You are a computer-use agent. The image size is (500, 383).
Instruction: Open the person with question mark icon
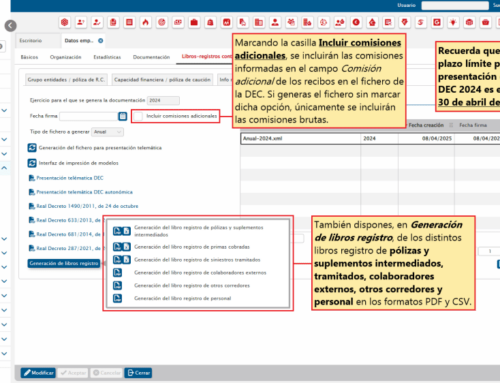(81, 22)
